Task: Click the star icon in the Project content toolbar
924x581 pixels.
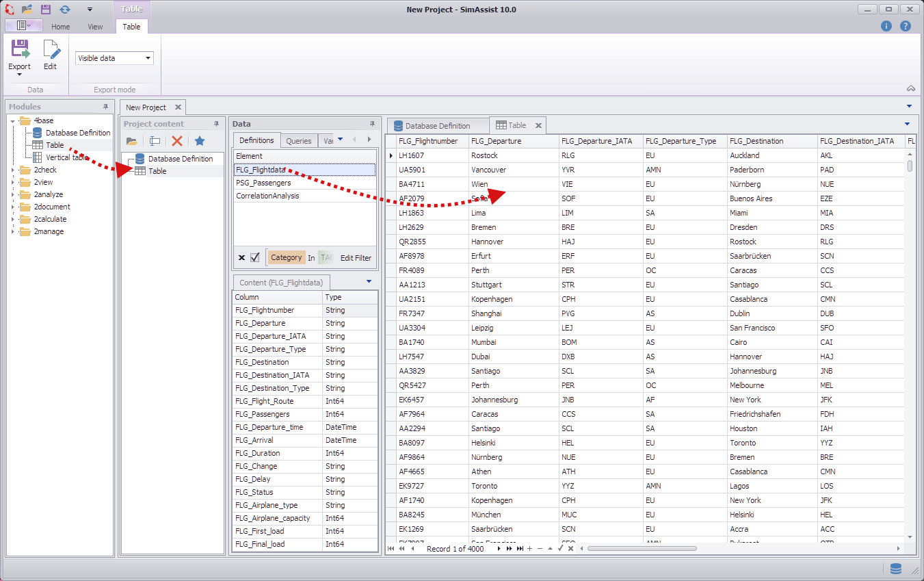Action: coord(198,140)
